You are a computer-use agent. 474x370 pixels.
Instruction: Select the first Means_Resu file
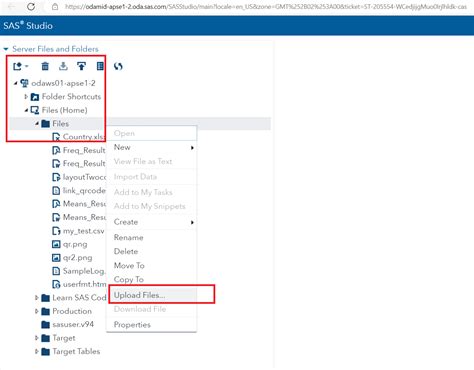point(79,204)
